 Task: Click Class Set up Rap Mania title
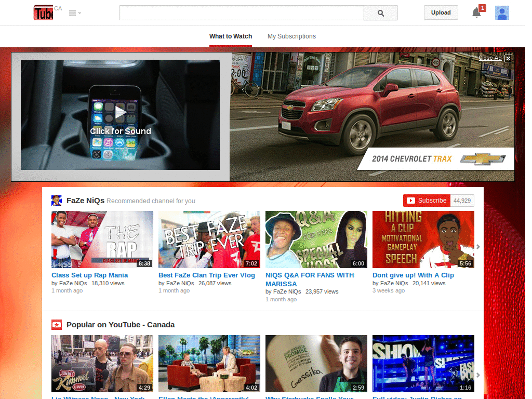[89, 275]
